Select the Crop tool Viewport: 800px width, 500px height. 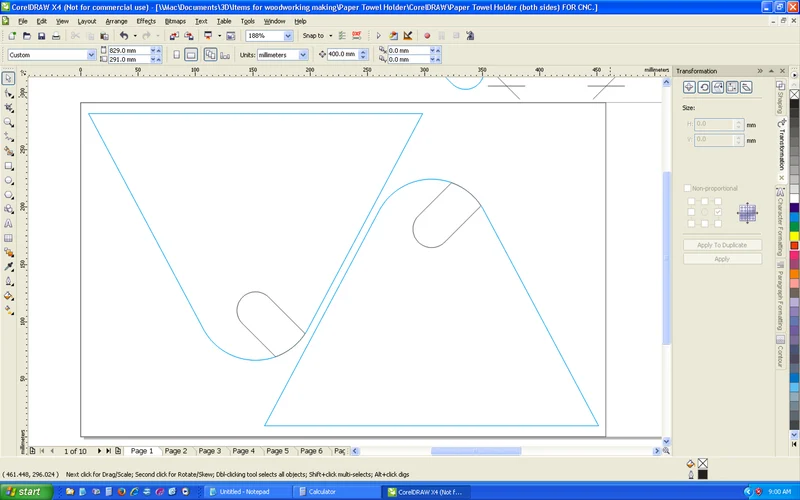click(x=9, y=108)
